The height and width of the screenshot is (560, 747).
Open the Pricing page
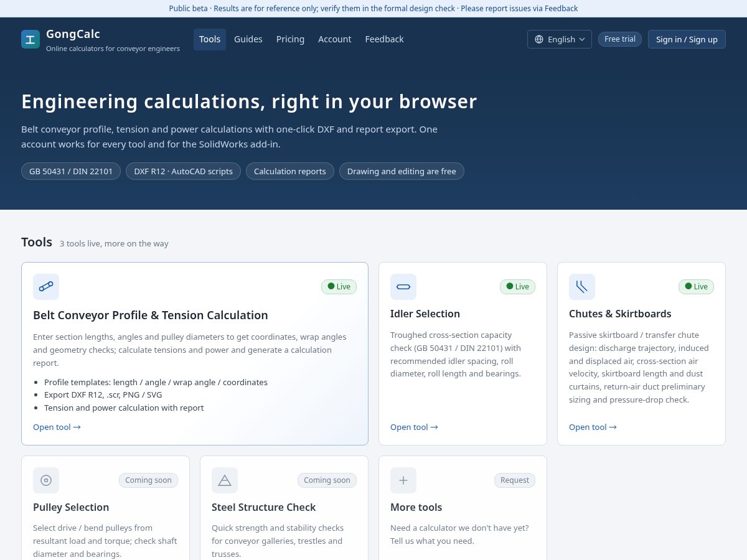pyautogui.click(x=291, y=39)
